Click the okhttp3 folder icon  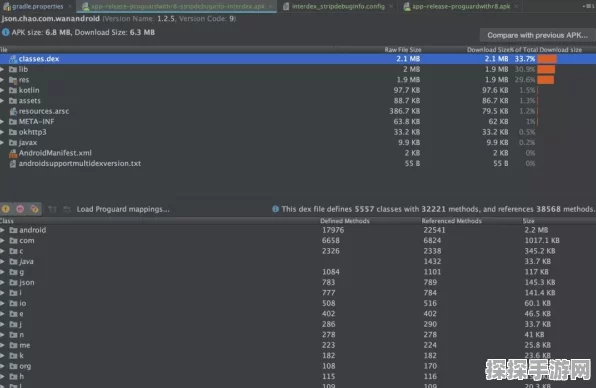(x=13, y=132)
